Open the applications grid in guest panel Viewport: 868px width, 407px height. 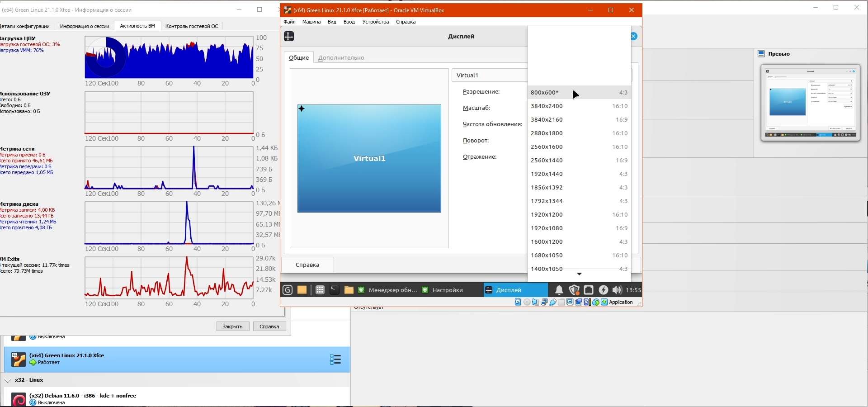[x=320, y=290]
